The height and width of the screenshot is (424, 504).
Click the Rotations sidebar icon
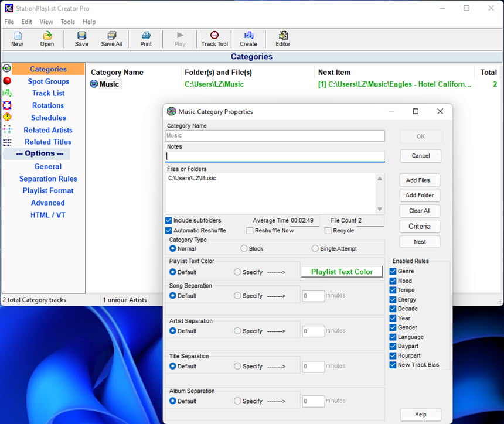tap(7, 105)
